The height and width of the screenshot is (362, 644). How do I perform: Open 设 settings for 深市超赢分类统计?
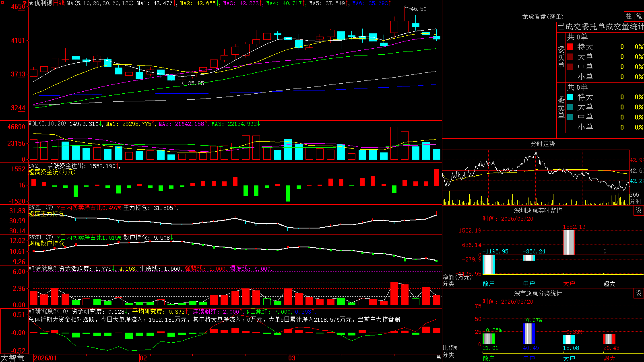(x=639, y=293)
